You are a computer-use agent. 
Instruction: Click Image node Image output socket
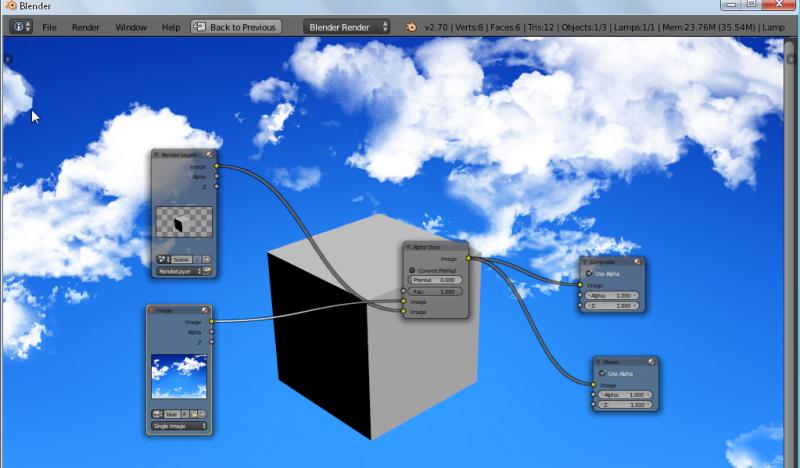[x=211, y=321]
